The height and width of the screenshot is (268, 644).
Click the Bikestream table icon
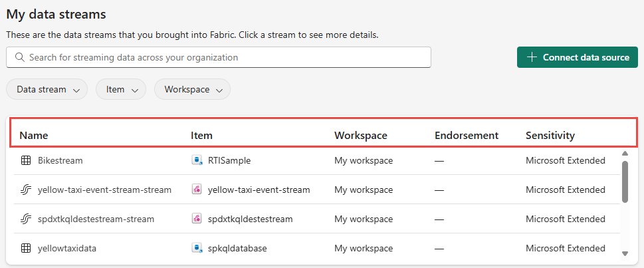[27, 160]
